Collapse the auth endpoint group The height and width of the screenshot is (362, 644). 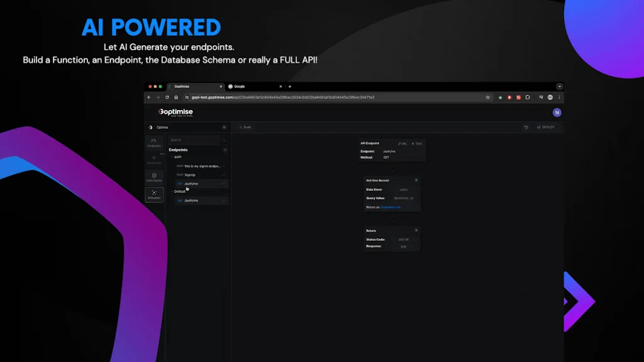pyautogui.click(x=172, y=157)
